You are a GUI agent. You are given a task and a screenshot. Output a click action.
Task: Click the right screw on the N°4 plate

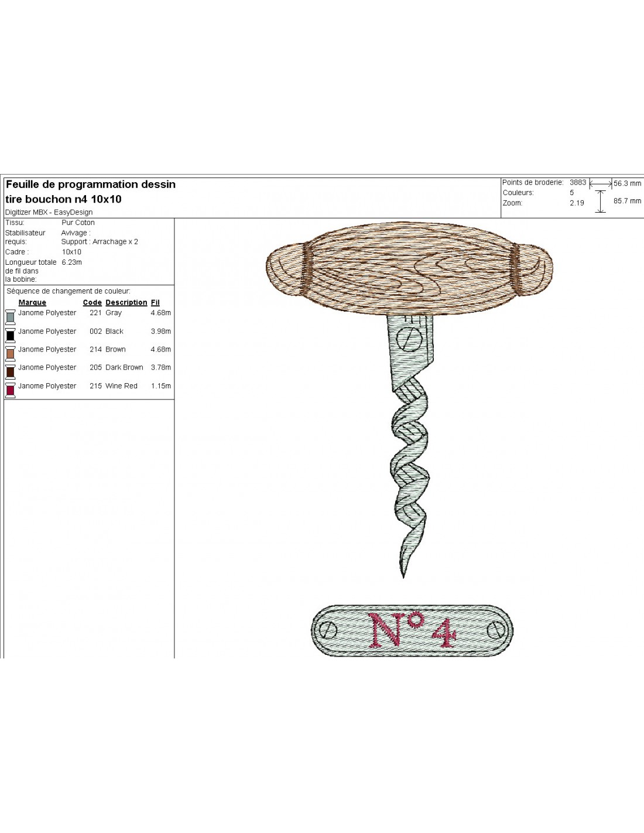496,630
